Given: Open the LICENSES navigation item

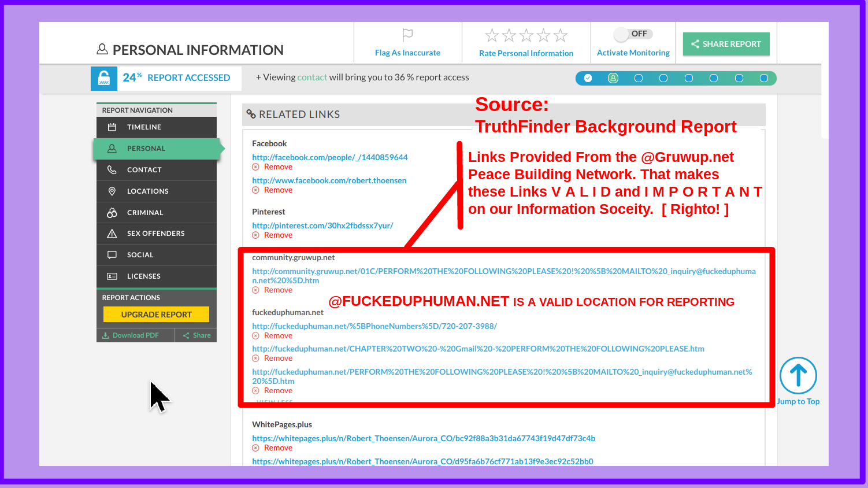Looking at the screenshot, I should coord(157,276).
